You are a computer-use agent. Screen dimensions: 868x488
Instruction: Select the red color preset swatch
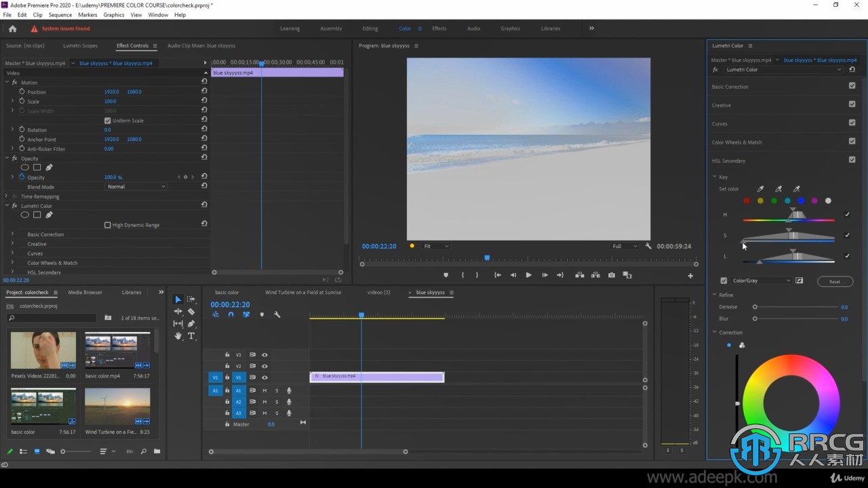(747, 201)
